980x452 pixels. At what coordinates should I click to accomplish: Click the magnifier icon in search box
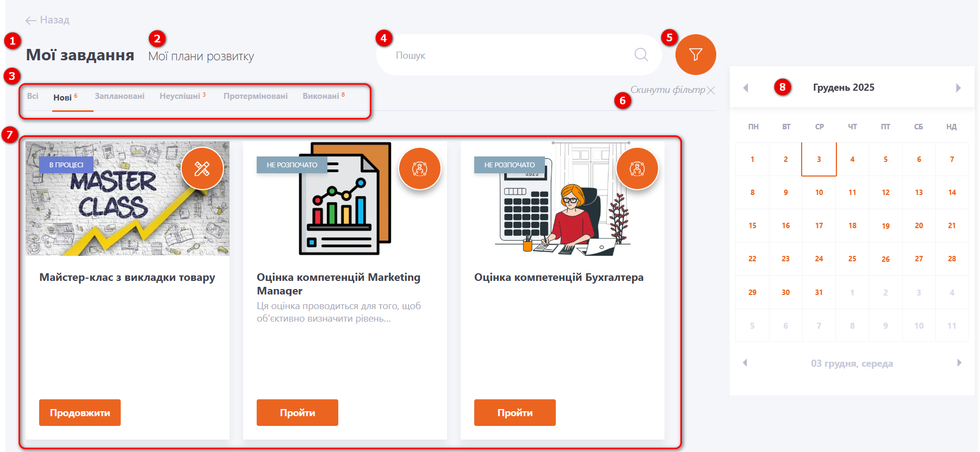tap(641, 55)
